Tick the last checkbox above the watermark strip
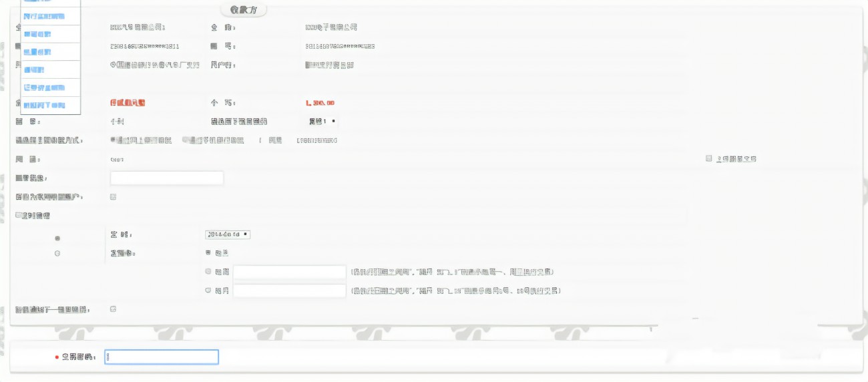Image resolution: width=868 pixels, height=382 pixels. pos(114,309)
